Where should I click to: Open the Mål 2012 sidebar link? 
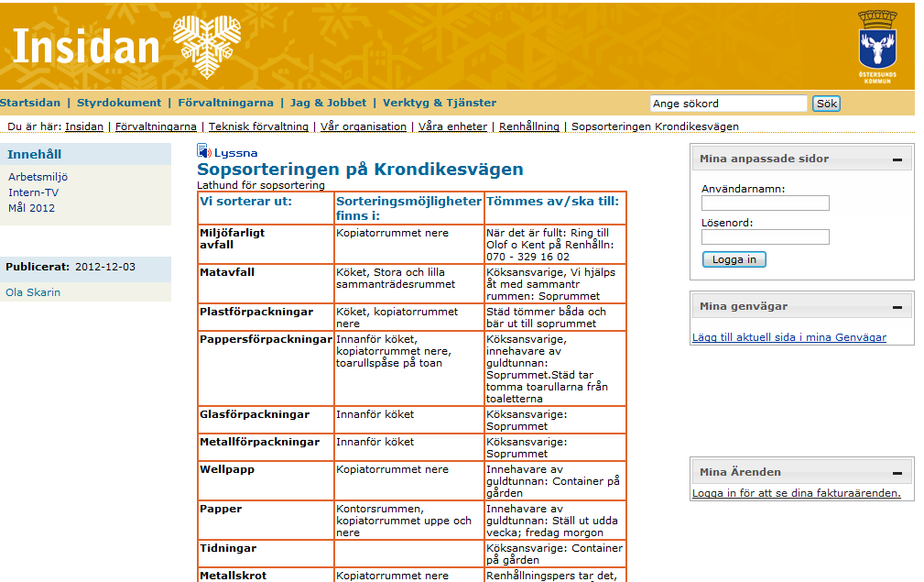point(31,208)
